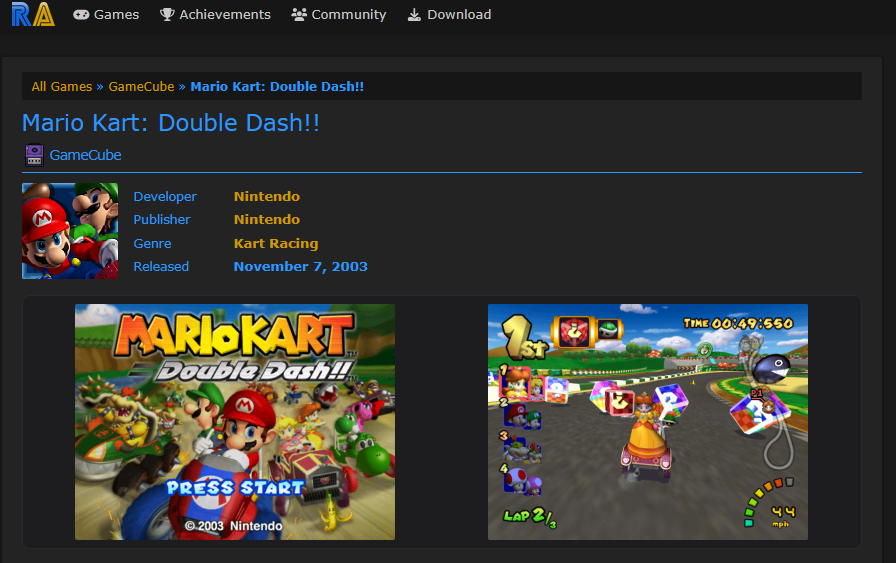Open the Community menu
Image resolution: width=896 pixels, height=563 pixels.
click(x=339, y=14)
